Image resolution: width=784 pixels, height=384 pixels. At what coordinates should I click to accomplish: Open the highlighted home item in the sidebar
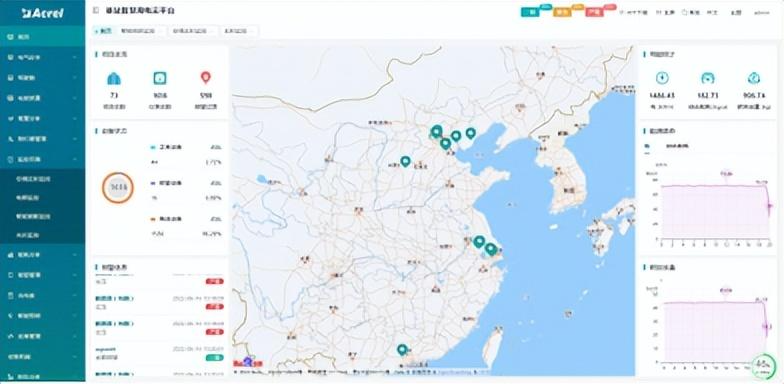42,36
